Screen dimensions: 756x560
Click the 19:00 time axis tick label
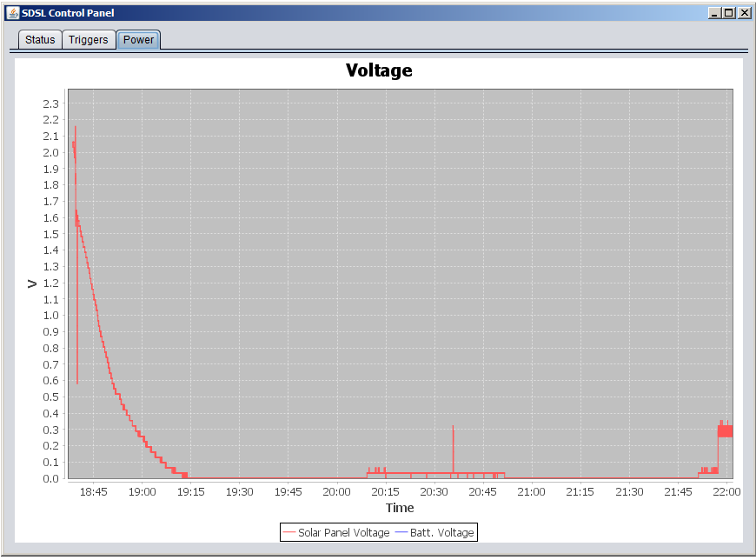point(143,492)
